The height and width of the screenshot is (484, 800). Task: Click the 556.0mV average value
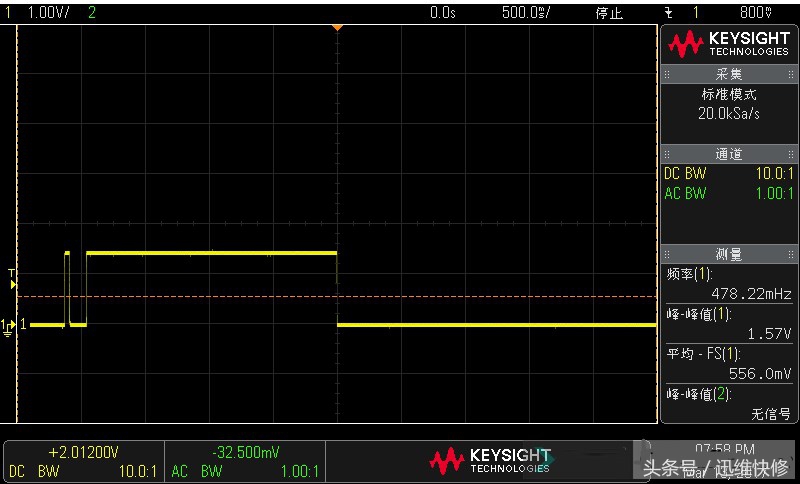point(760,374)
